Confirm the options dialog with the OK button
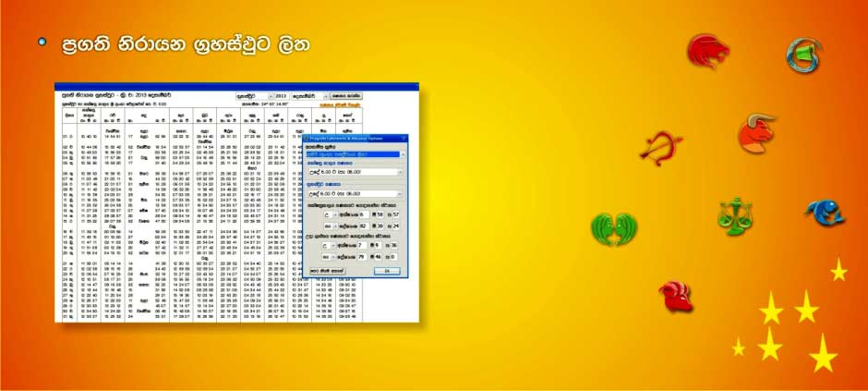The width and height of the screenshot is (868, 391). [x=387, y=271]
